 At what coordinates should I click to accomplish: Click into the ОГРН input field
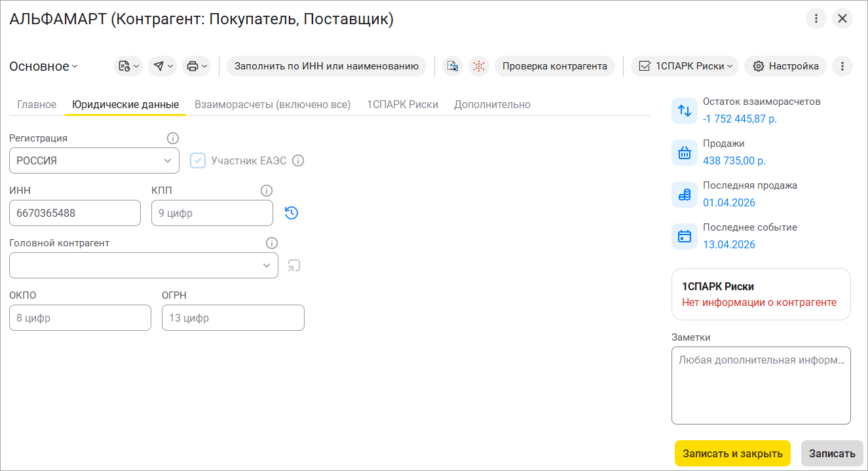click(x=233, y=318)
